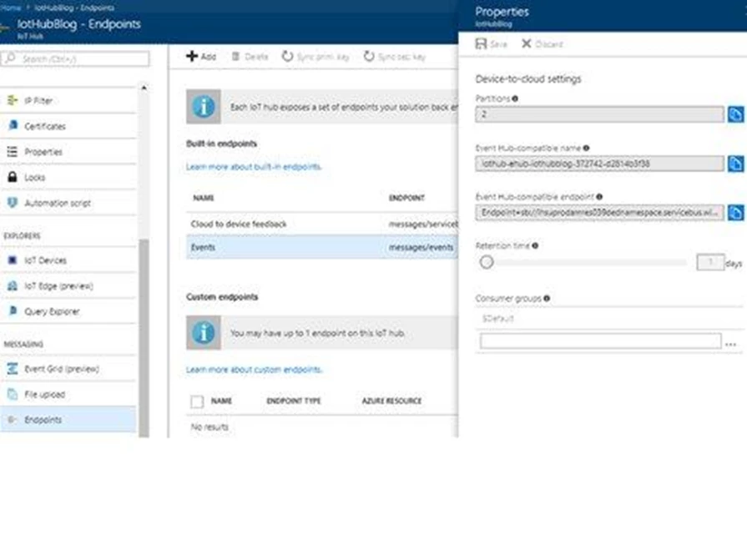Select the custom endpoints header checkbox
The image size is (747, 560).
point(197,401)
